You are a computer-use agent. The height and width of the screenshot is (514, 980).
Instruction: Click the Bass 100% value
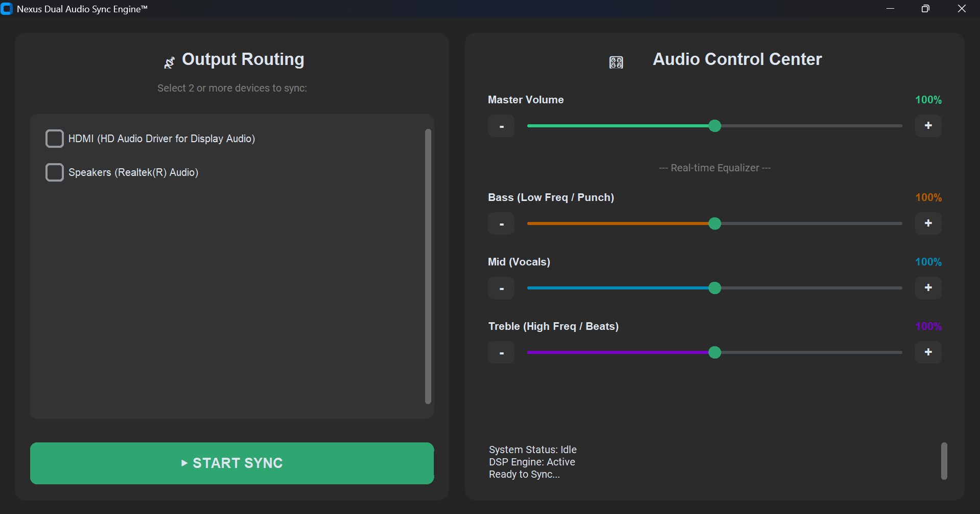[928, 197]
